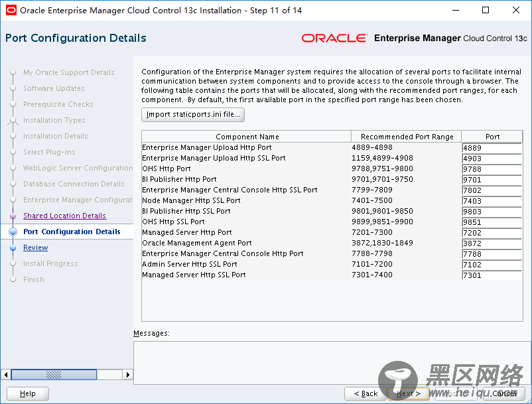Edit the Node Manager Http SSL Port field 7403

[x=492, y=201]
